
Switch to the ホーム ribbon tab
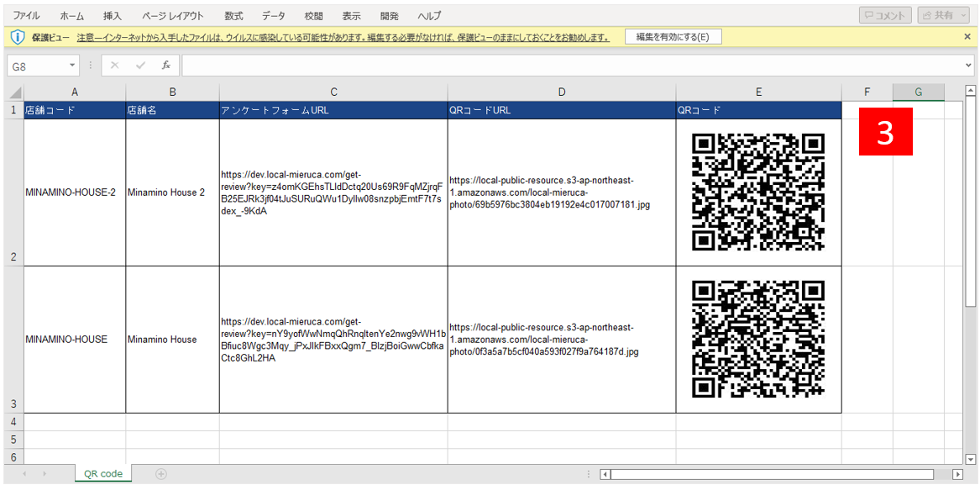(x=72, y=15)
